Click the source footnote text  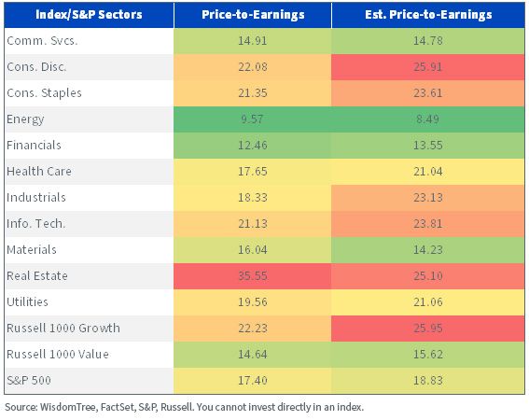point(184,407)
